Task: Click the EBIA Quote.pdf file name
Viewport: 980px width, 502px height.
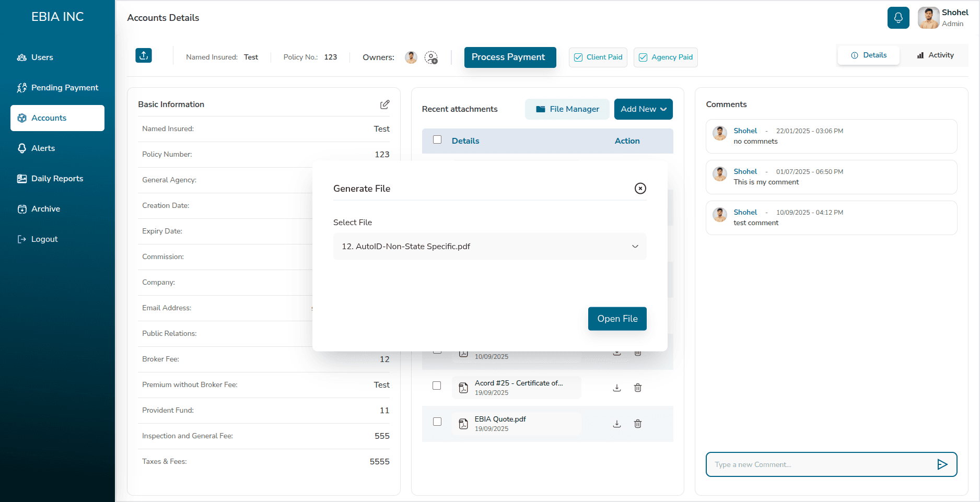Action: click(x=500, y=419)
